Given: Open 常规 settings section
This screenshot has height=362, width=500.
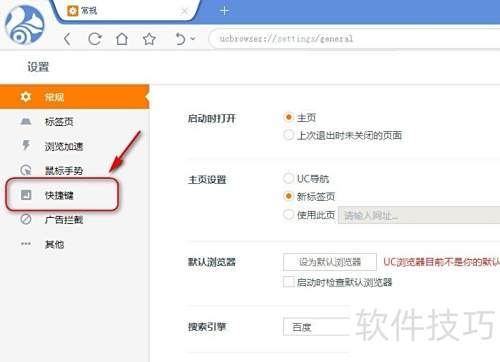Looking at the screenshot, I should pyautogui.click(x=74, y=97).
